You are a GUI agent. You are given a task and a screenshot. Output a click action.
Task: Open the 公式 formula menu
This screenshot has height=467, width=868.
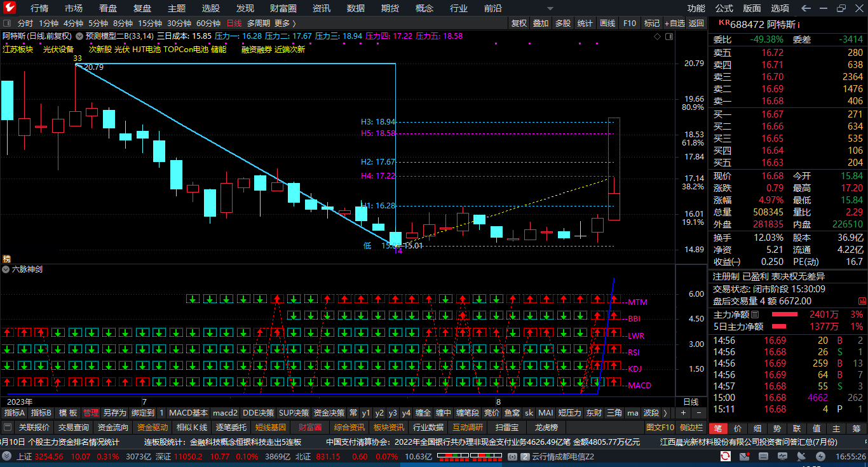click(724, 8)
